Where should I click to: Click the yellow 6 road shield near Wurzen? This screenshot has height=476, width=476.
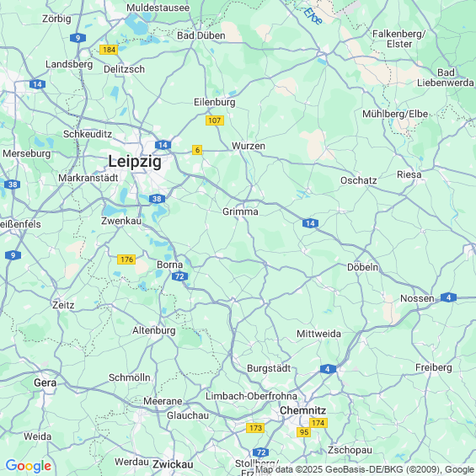197,150
